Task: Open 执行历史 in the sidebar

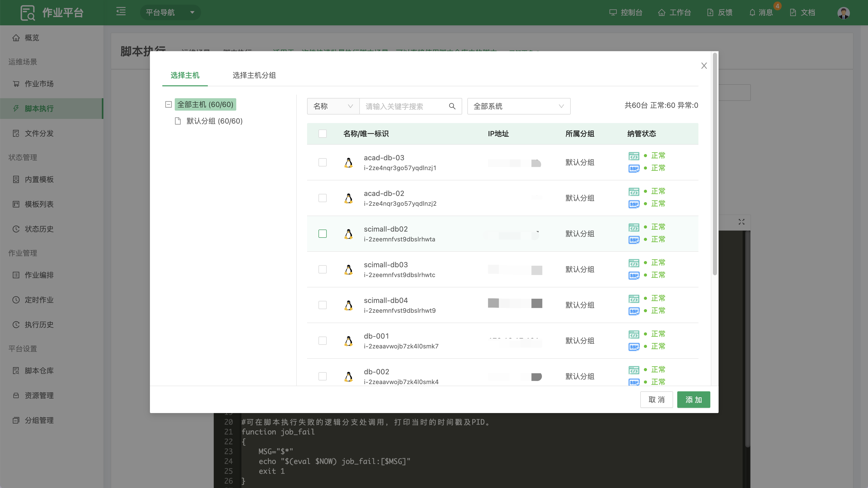Action: 51,325
